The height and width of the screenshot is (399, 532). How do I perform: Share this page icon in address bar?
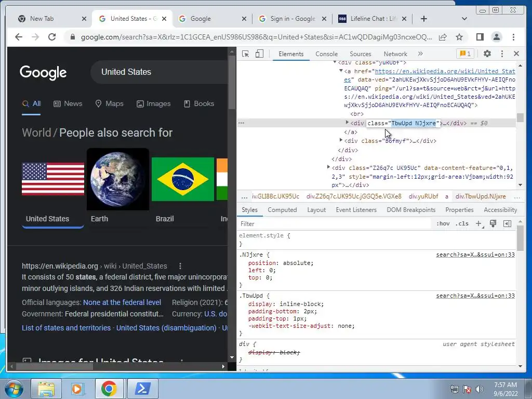(x=443, y=37)
